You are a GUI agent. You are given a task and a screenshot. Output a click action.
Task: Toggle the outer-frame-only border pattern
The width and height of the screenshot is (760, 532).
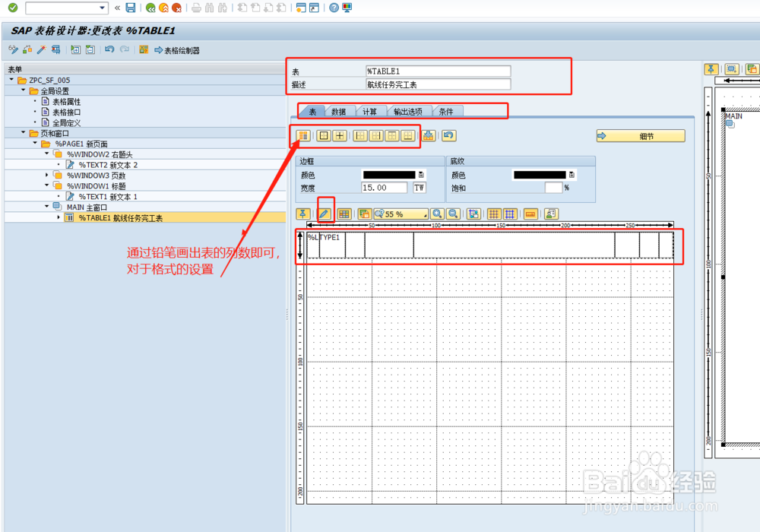pos(324,135)
